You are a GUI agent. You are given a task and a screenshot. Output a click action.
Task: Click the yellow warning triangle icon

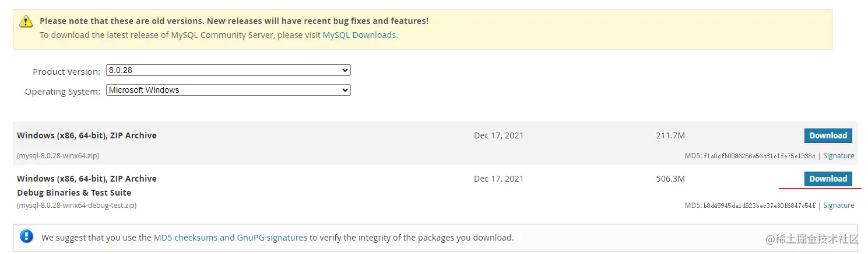[x=26, y=22]
